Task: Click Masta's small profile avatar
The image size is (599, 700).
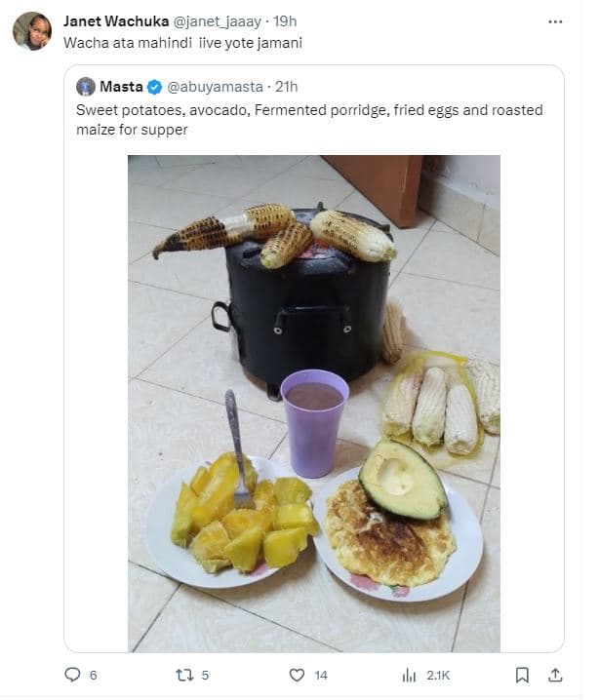Action: (86, 87)
